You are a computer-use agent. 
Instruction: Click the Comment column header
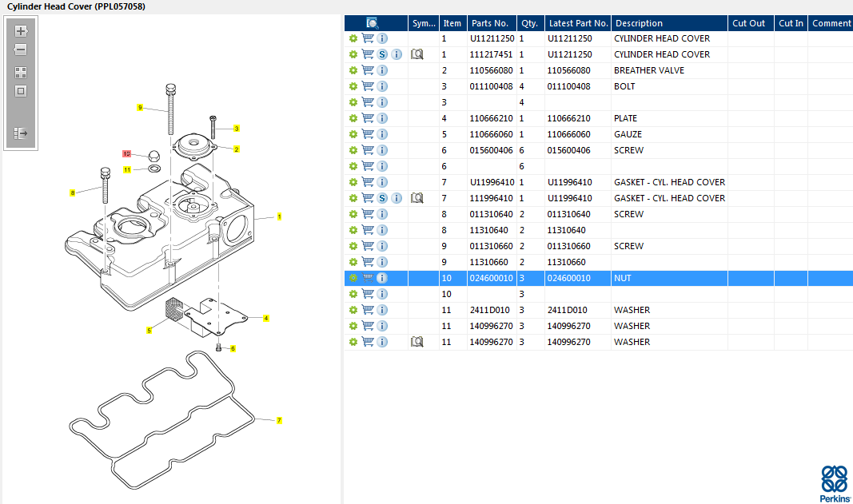[831, 23]
